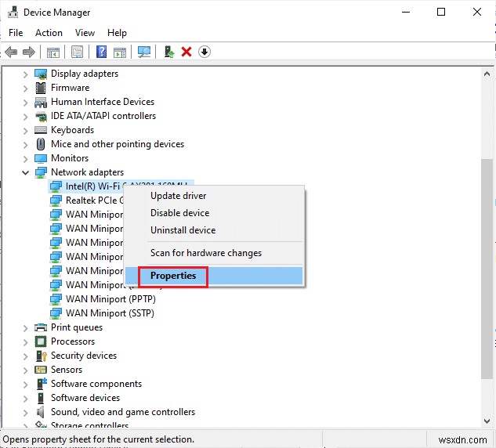Image resolution: width=496 pixels, height=448 pixels.
Task: Expand the Software devices node
Action: [25, 399]
